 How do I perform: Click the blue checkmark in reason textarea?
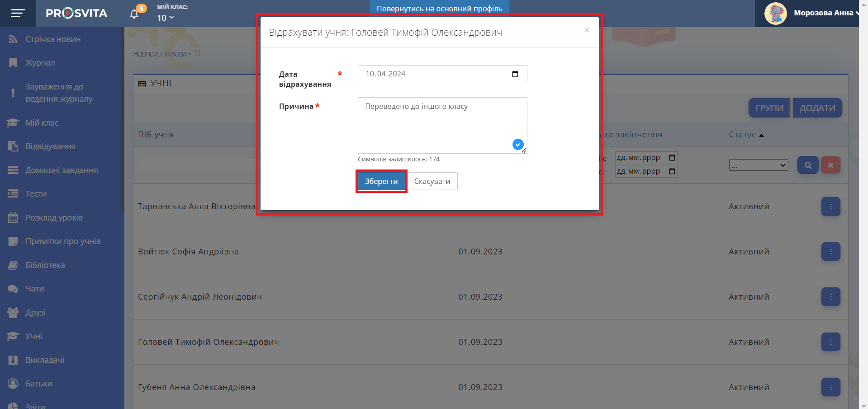point(517,145)
